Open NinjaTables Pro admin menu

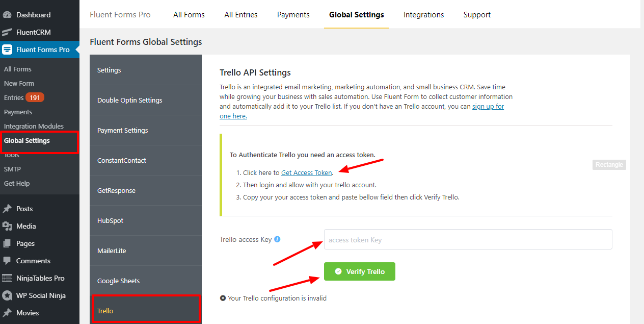click(x=40, y=278)
